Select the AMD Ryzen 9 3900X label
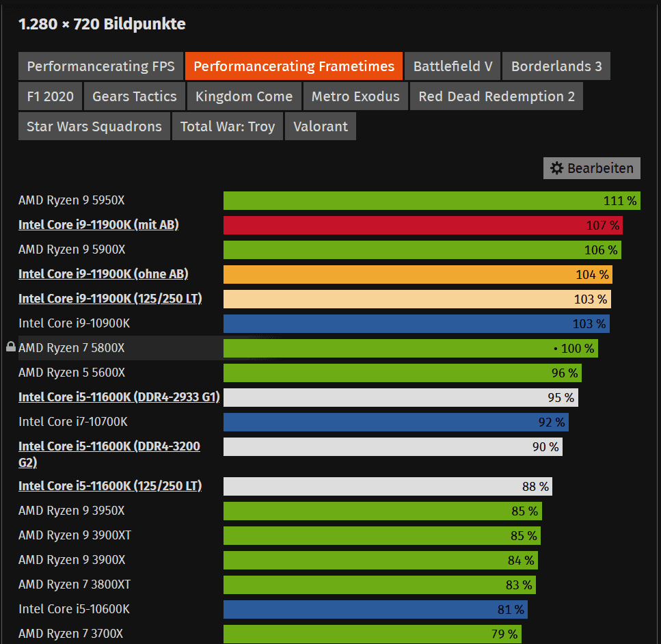The image size is (661, 644). click(x=72, y=560)
